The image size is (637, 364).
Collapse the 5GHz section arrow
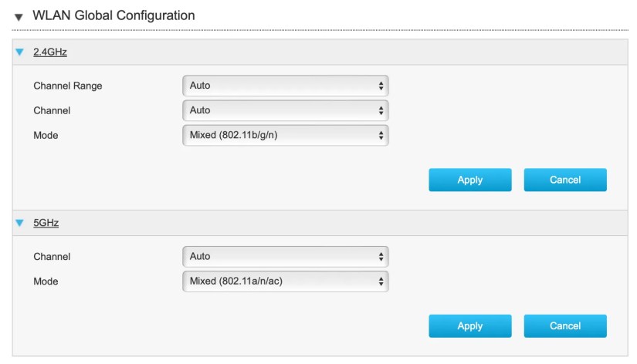(x=20, y=223)
